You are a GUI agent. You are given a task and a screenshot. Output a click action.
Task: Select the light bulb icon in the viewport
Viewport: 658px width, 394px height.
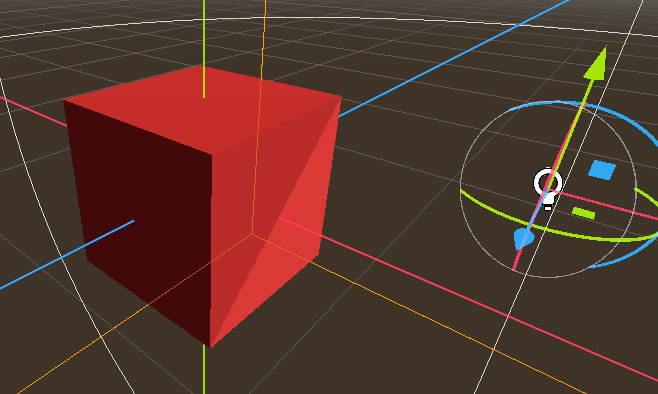pos(548,188)
